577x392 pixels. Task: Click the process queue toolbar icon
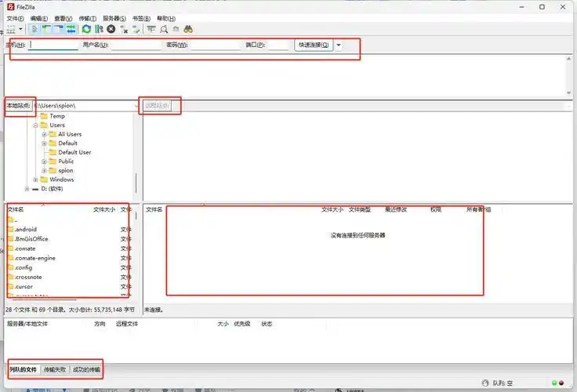tap(99, 29)
